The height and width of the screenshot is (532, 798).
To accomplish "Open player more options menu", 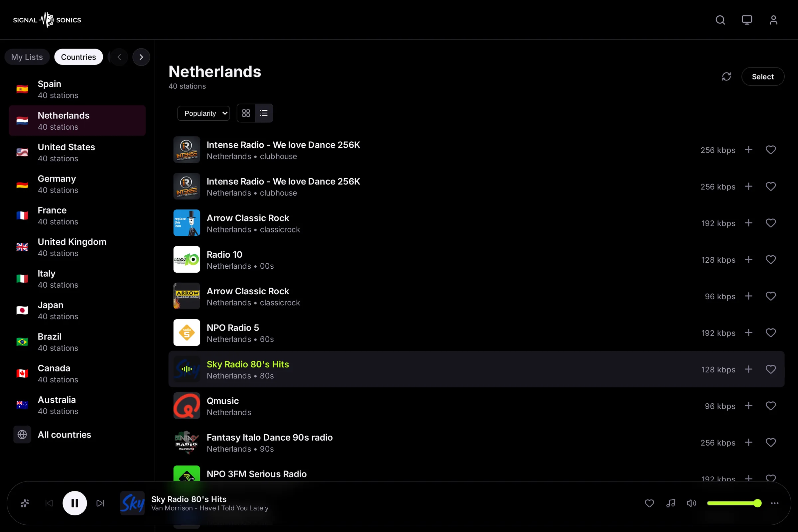I will pyautogui.click(x=775, y=503).
